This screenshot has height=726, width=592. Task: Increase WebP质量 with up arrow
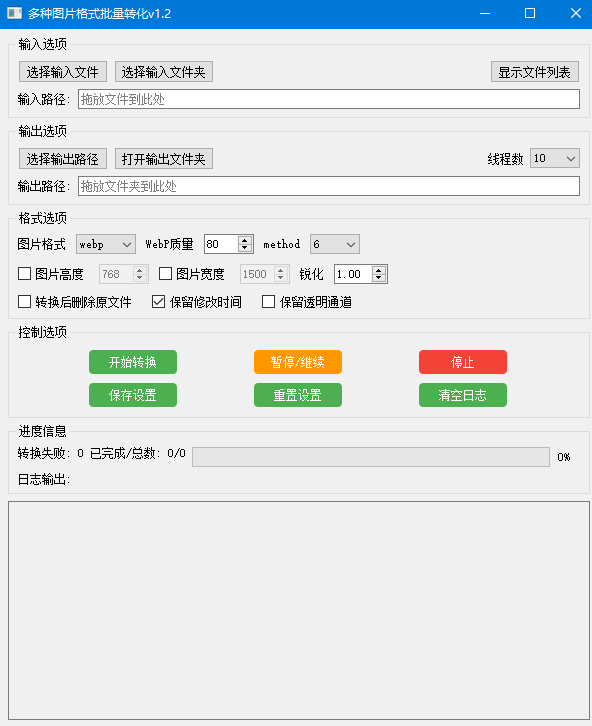(245, 240)
